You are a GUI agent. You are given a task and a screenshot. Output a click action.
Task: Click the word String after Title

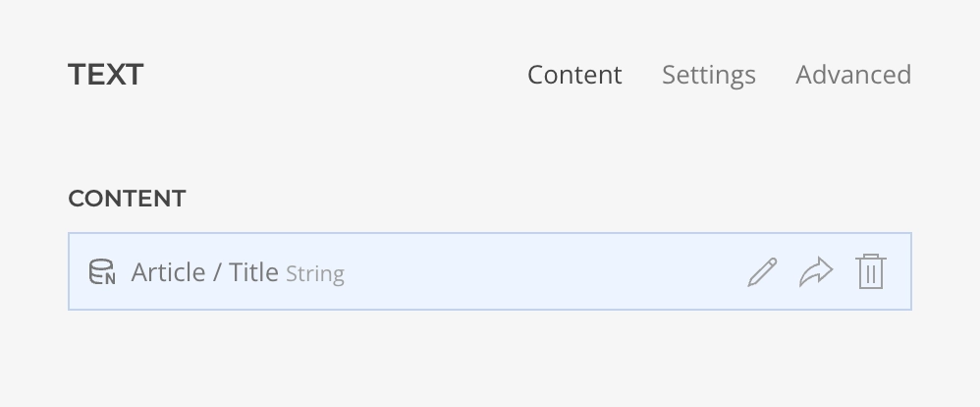tap(314, 273)
